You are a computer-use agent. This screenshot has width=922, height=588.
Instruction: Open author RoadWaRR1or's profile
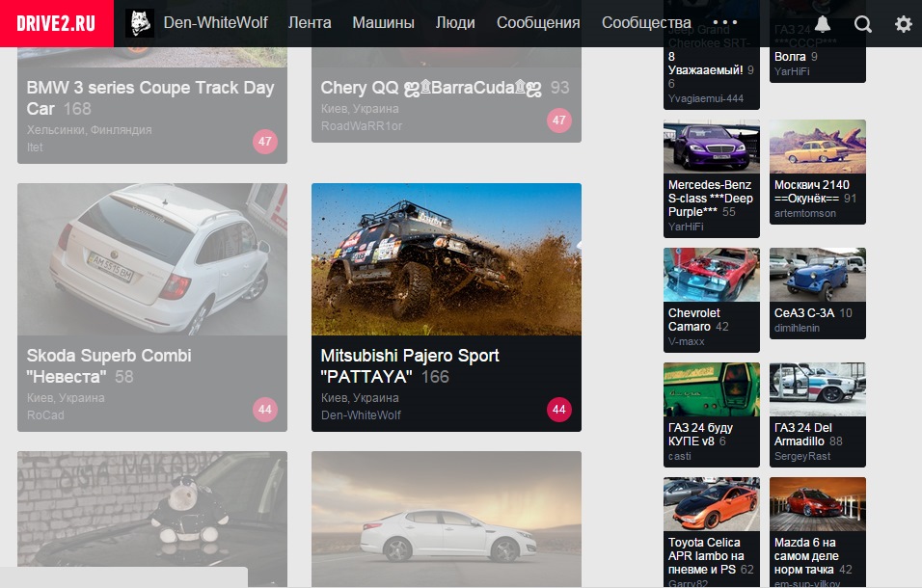pyautogui.click(x=362, y=125)
